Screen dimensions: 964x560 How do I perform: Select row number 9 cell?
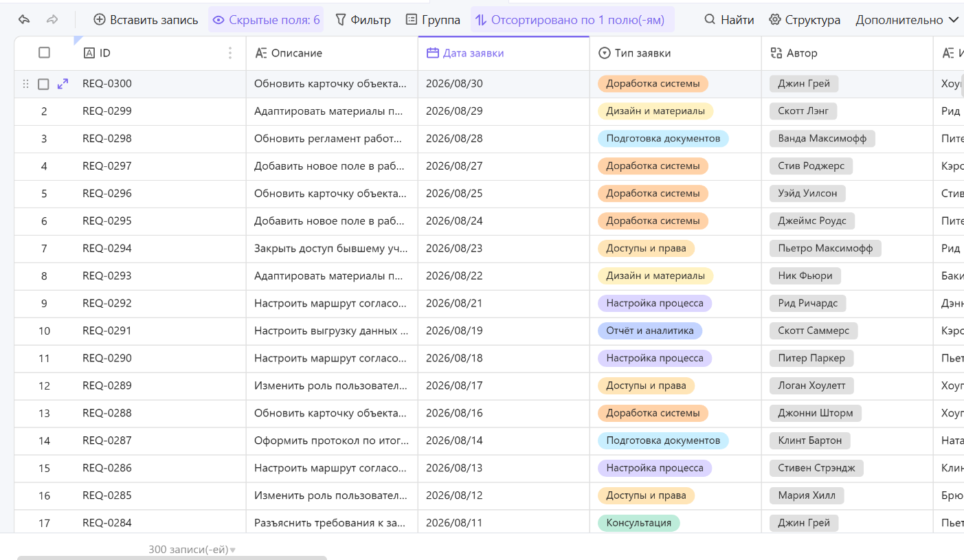click(x=44, y=303)
